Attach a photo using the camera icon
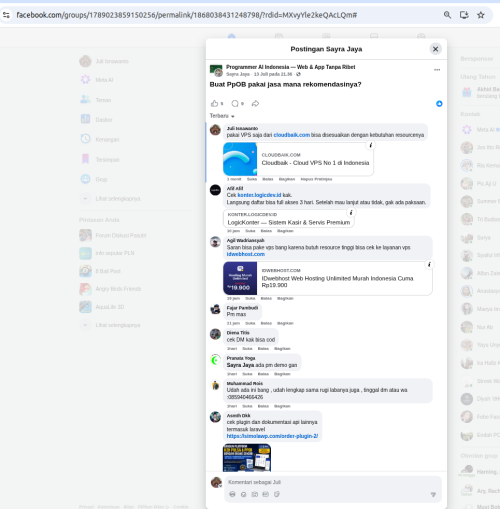 pyautogui.click(x=255, y=494)
